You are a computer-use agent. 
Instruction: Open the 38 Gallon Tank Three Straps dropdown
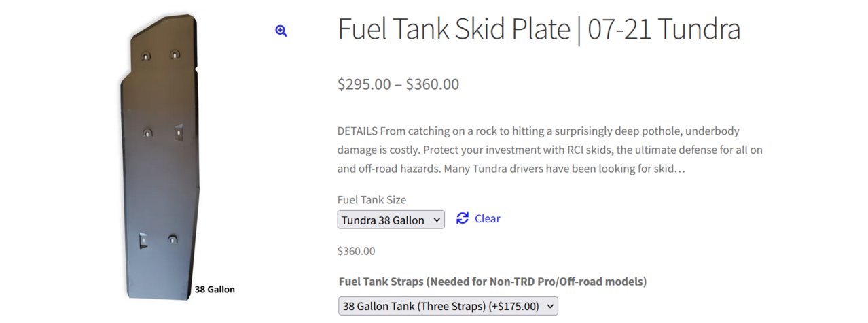[448, 306]
